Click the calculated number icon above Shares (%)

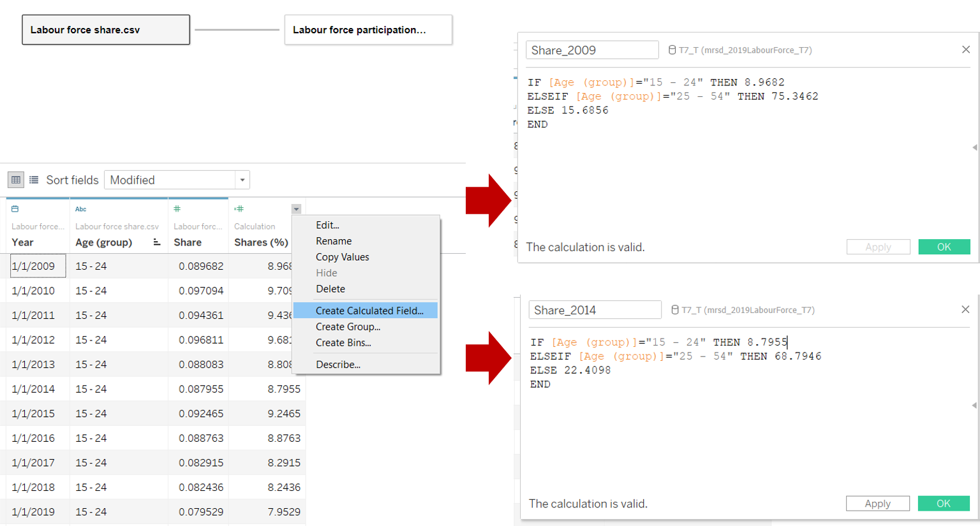(x=239, y=208)
